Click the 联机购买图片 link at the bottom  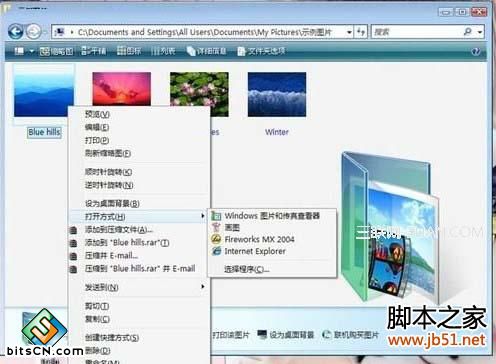tap(351, 334)
